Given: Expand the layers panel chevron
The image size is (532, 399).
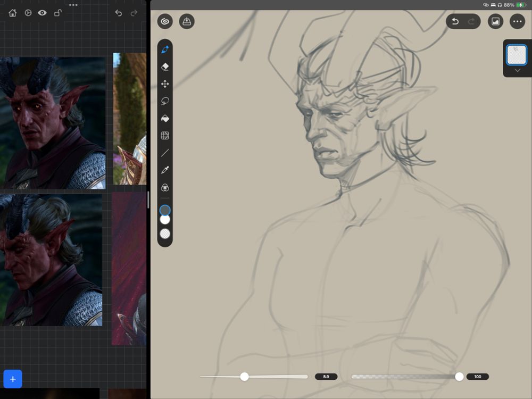Looking at the screenshot, I should [518, 71].
